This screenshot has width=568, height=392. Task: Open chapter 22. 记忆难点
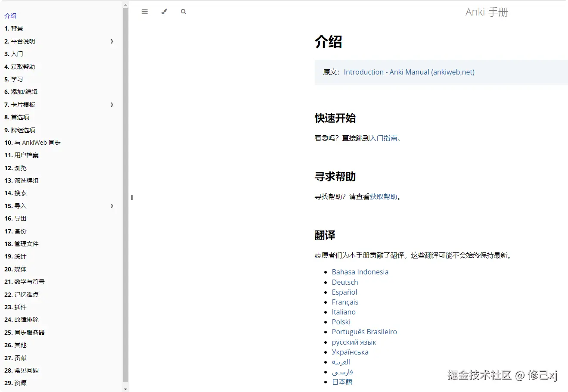22,295
